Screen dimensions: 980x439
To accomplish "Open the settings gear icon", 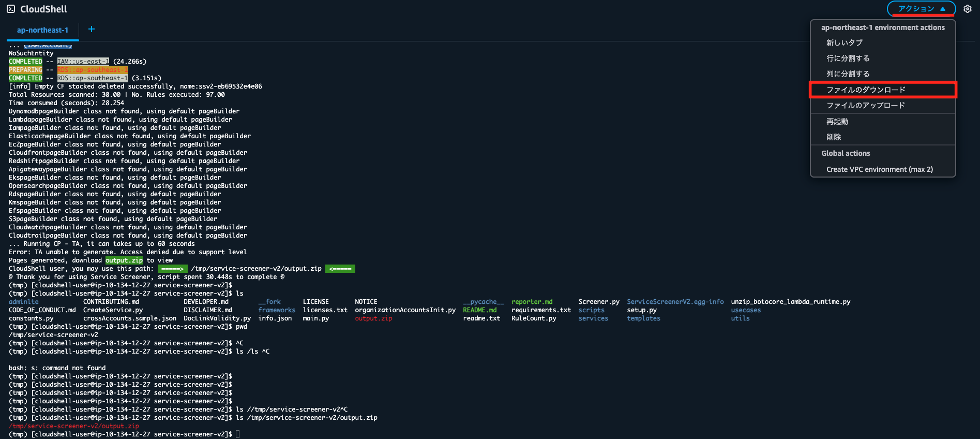I will pyautogui.click(x=968, y=9).
